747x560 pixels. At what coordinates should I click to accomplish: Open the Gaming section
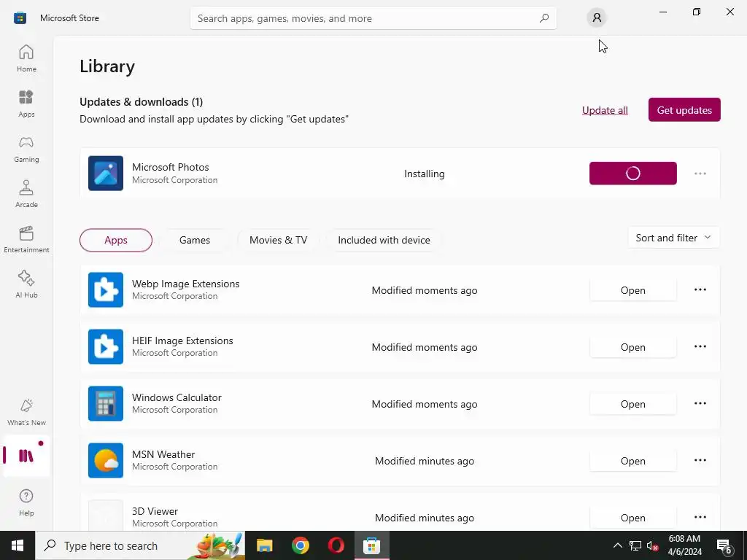click(x=26, y=149)
